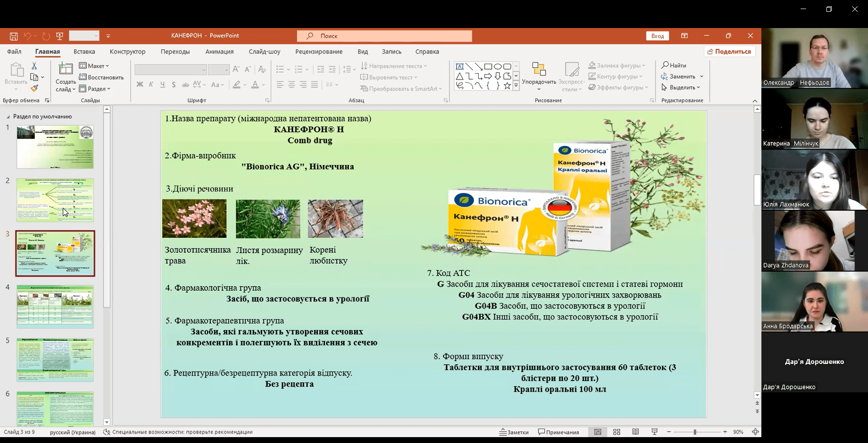Open the font size combo box

click(219, 69)
